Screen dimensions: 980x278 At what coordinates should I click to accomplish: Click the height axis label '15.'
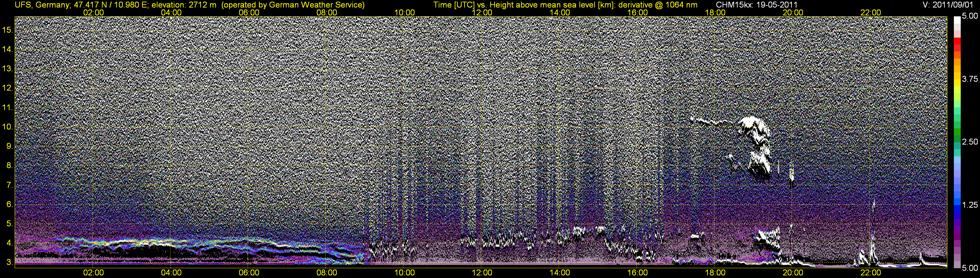(x=8, y=30)
